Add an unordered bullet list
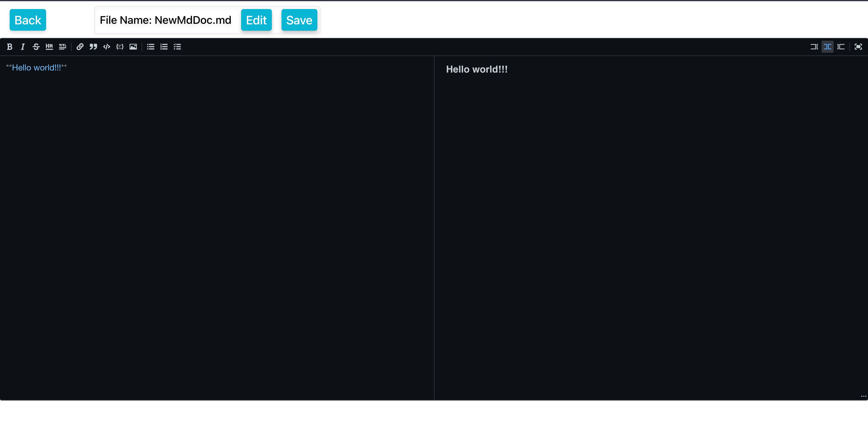This screenshot has height=445, width=868. 151,47
